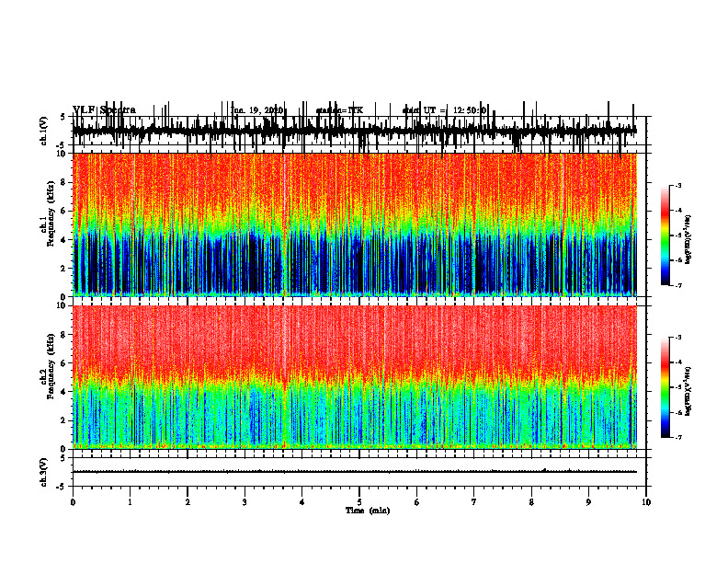Click the ch.2 "Frequency (kHz)" axis label

pyautogui.click(x=51, y=366)
